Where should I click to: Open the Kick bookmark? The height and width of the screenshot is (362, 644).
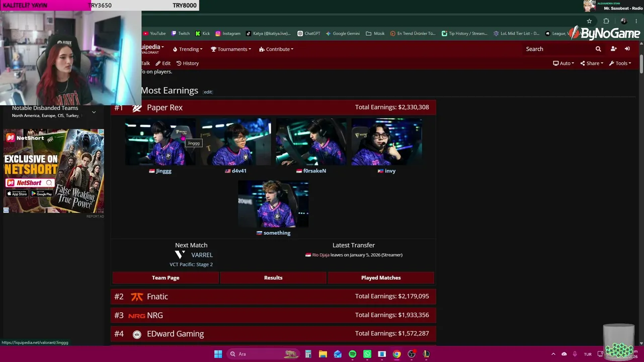pyautogui.click(x=202, y=34)
